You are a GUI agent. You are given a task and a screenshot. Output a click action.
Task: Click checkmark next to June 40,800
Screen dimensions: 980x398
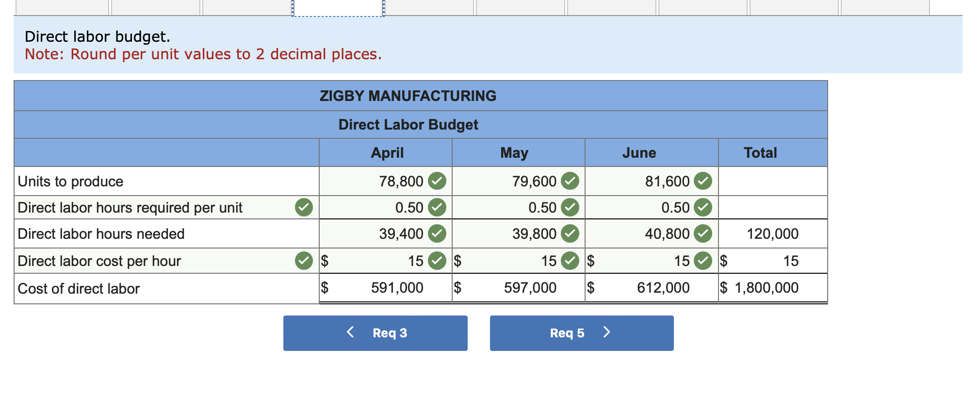point(703,233)
